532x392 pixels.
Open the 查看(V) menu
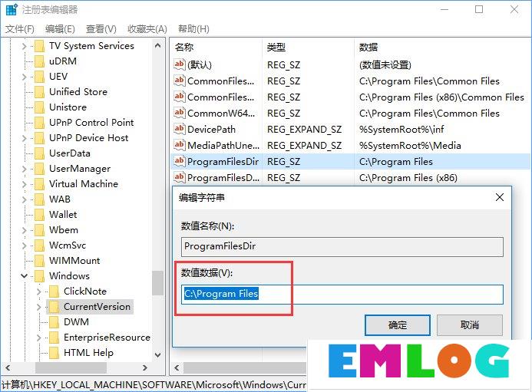click(101, 29)
